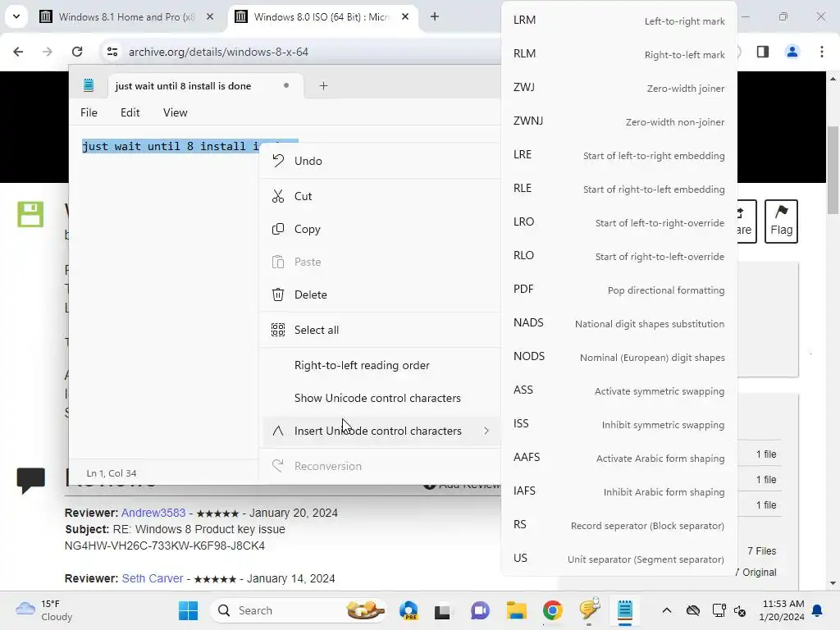
Task: Open Microsoft Teams chat from taskbar
Action: (480, 610)
